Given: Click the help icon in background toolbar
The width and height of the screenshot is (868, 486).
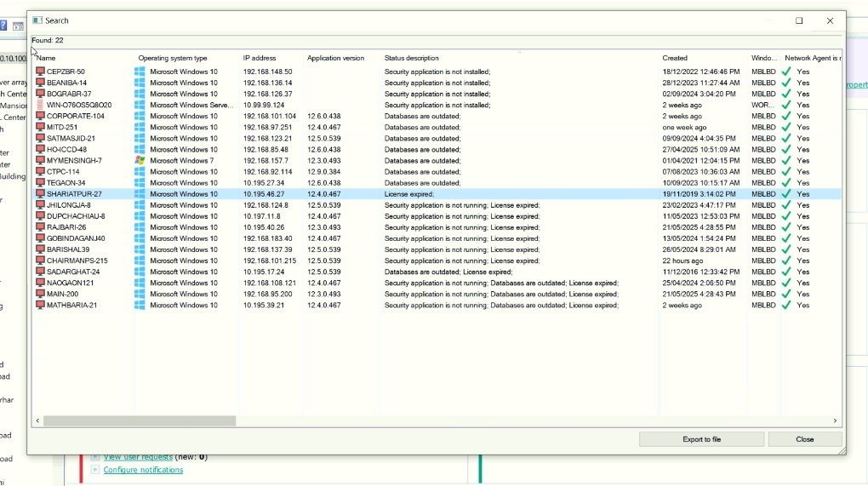Looking at the screenshot, I should click(3, 26).
